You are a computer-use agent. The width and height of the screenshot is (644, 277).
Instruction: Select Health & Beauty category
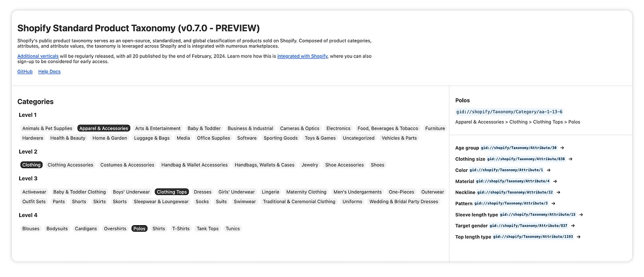click(x=68, y=138)
